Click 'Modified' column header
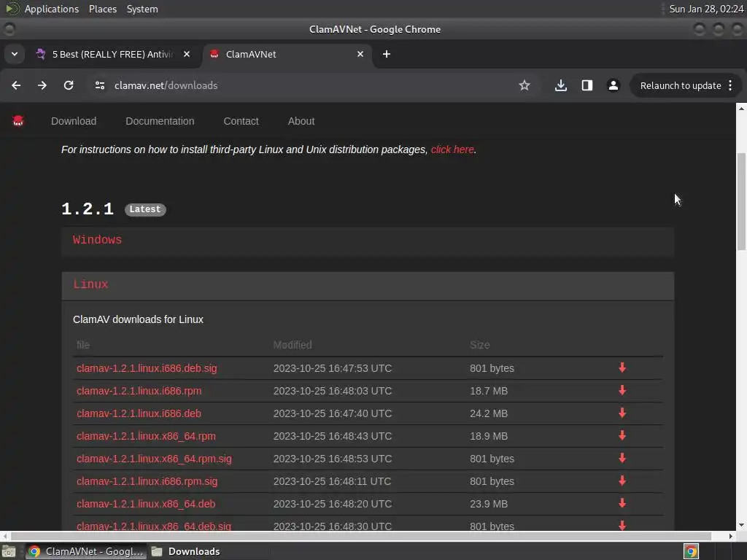 tap(293, 345)
